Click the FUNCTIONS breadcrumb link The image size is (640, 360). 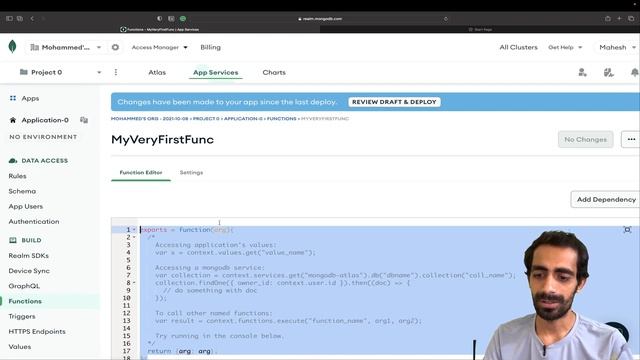point(282,119)
